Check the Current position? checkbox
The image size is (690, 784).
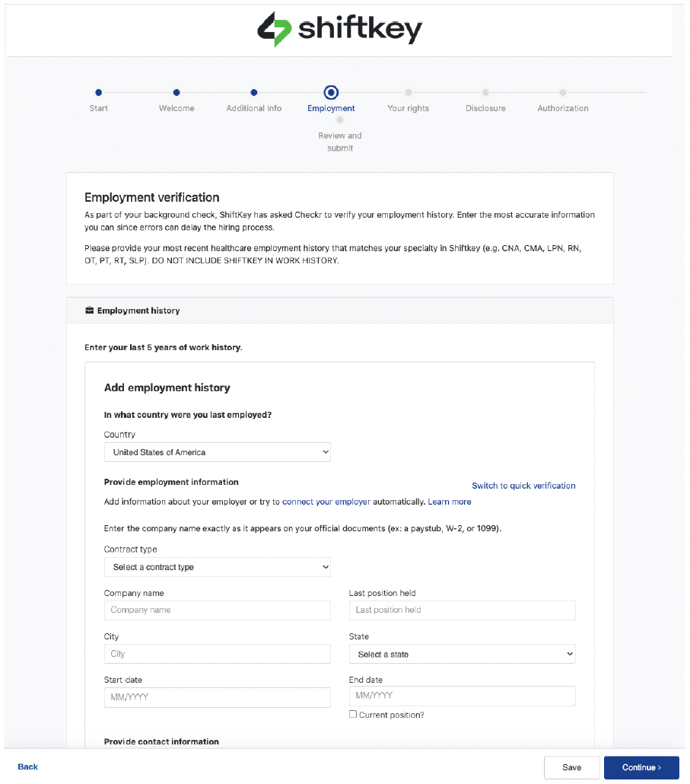click(x=353, y=714)
